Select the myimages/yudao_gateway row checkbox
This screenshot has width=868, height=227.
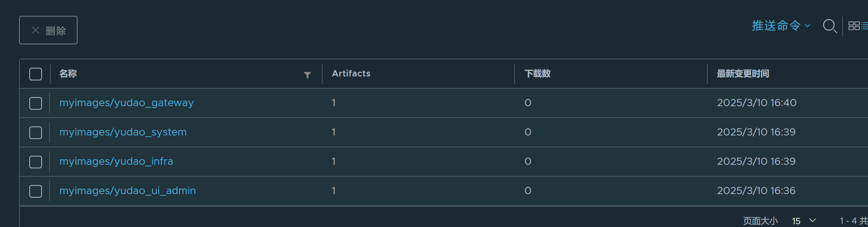click(36, 103)
